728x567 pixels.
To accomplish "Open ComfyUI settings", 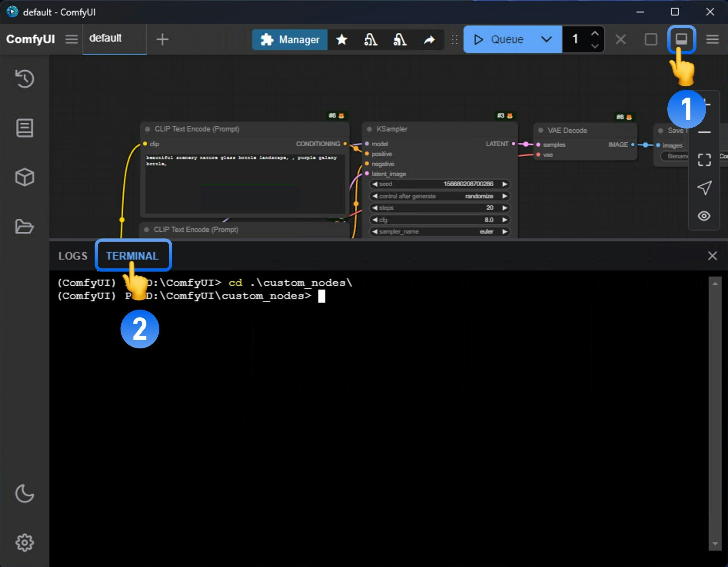I will pos(24,543).
